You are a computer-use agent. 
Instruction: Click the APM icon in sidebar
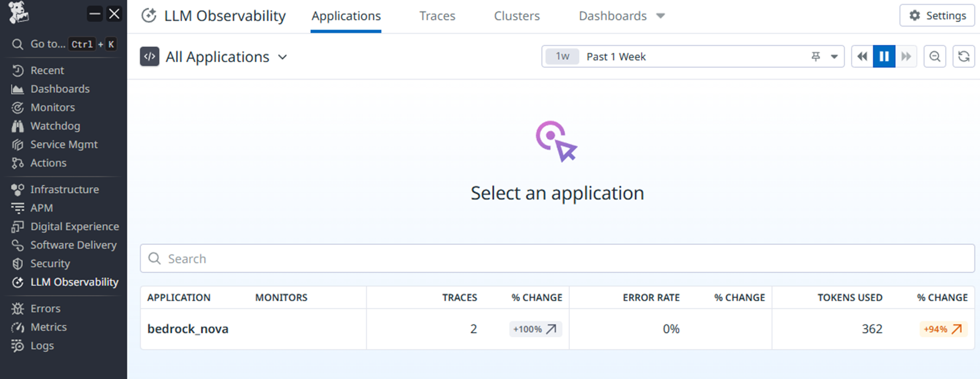click(x=17, y=208)
